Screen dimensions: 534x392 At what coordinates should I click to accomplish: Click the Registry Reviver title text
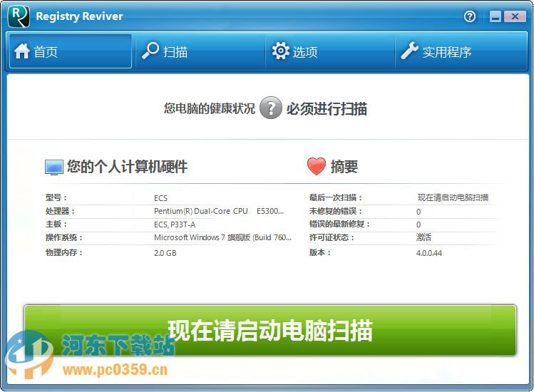[79, 16]
